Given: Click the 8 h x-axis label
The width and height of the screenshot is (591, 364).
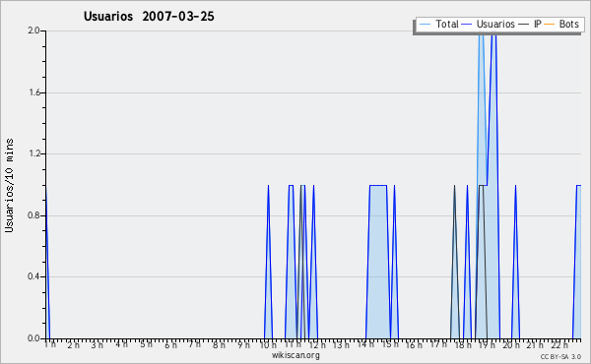Looking at the screenshot, I should (x=219, y=344).
